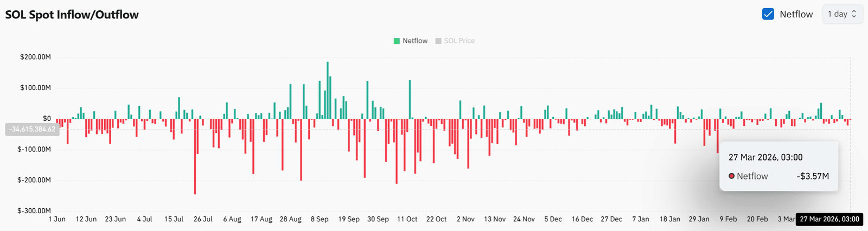This screenshot has width=868, height=231.
Task: Click the gray SOL Price legend square
Action: [438, 41]
